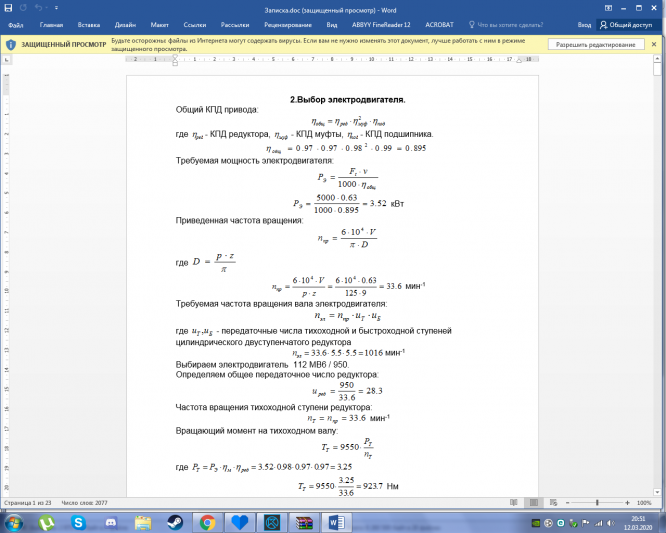Click the Protected View shield icon
The width and height of the screenshot is (666, 533).
(x=11, y=45)
